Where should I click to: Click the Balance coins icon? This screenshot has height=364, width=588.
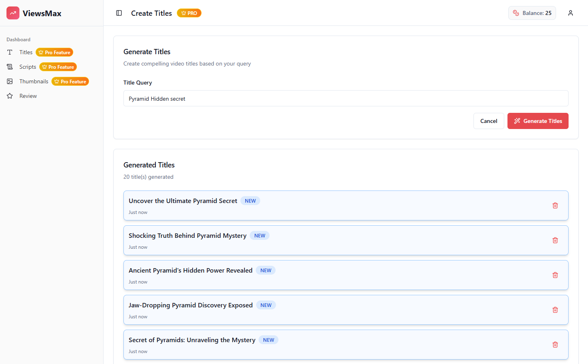516,13
